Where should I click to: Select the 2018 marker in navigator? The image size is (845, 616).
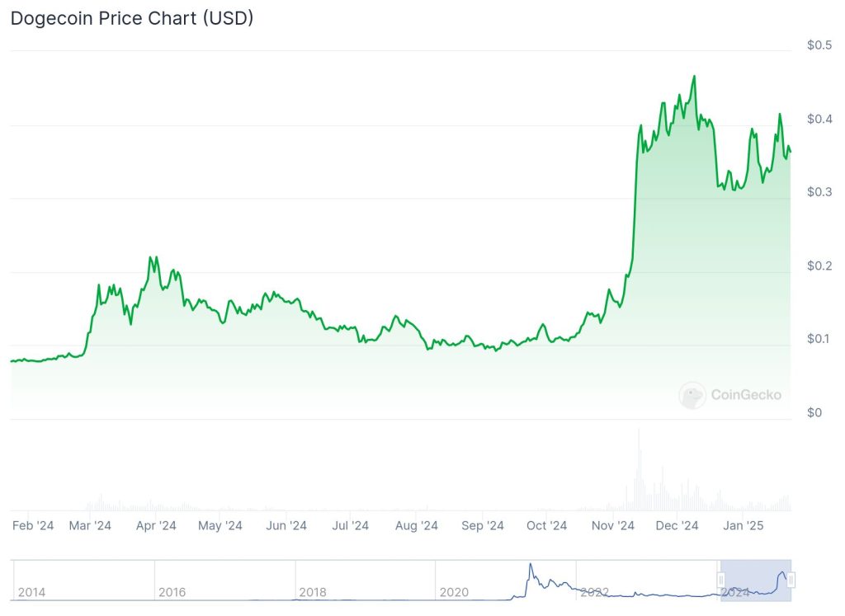[x=313, y=592]
